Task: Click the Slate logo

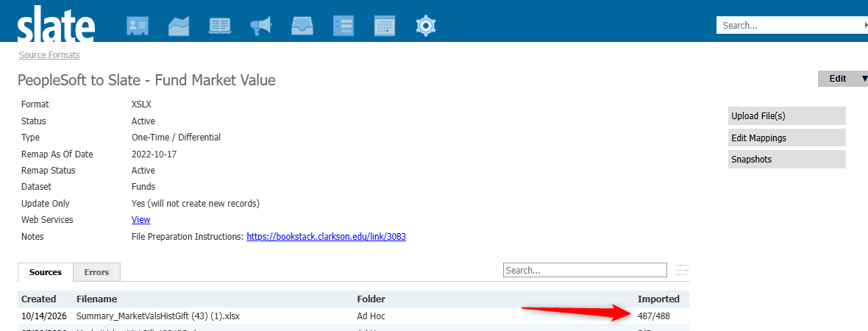Action: tap(56, 24)
